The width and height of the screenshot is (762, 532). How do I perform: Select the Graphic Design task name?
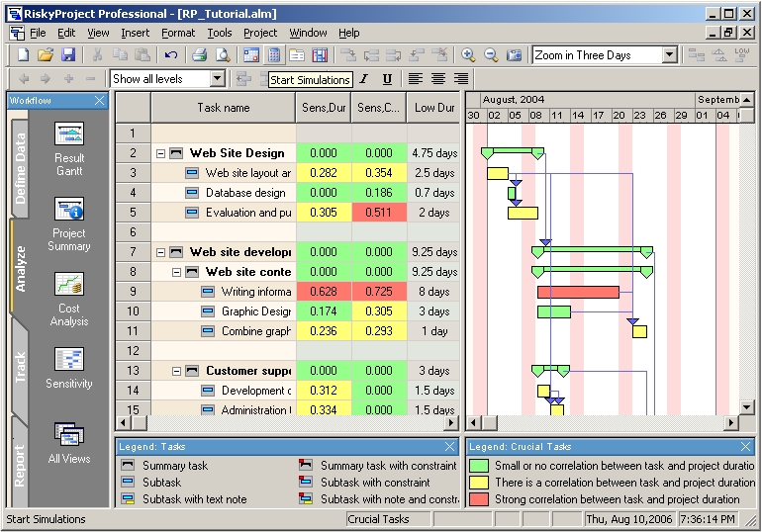(x=256, y=311)
